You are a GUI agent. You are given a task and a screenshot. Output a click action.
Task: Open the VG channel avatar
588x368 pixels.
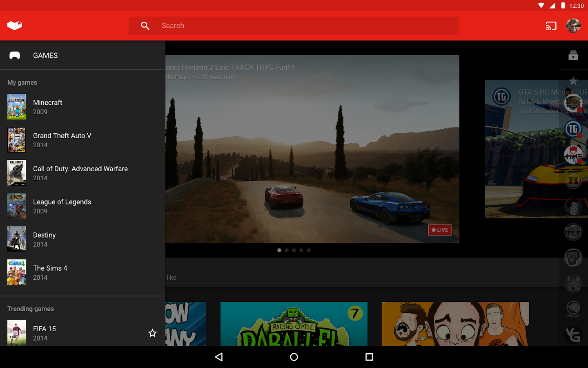573,335
